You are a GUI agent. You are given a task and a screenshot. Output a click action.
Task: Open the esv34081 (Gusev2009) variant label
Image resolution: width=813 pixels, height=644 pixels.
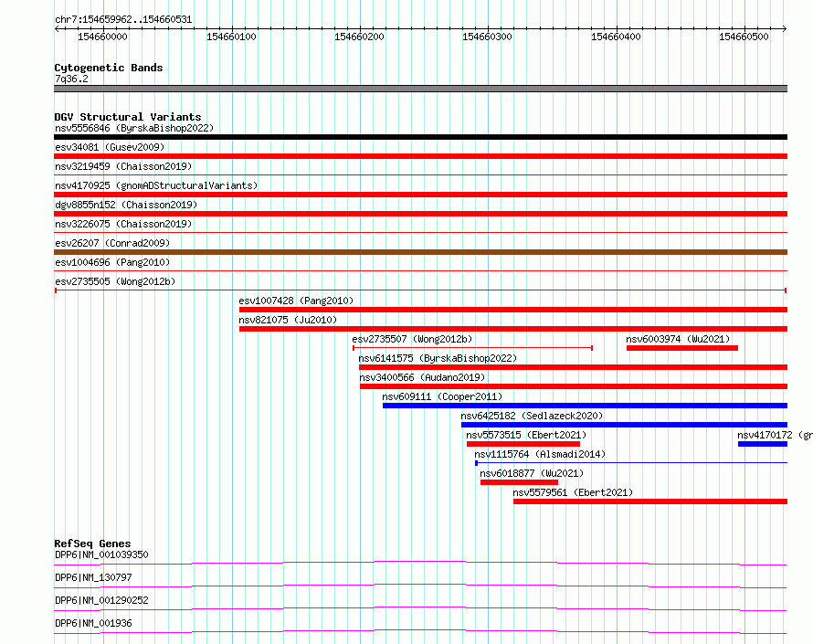coord(110,147)
